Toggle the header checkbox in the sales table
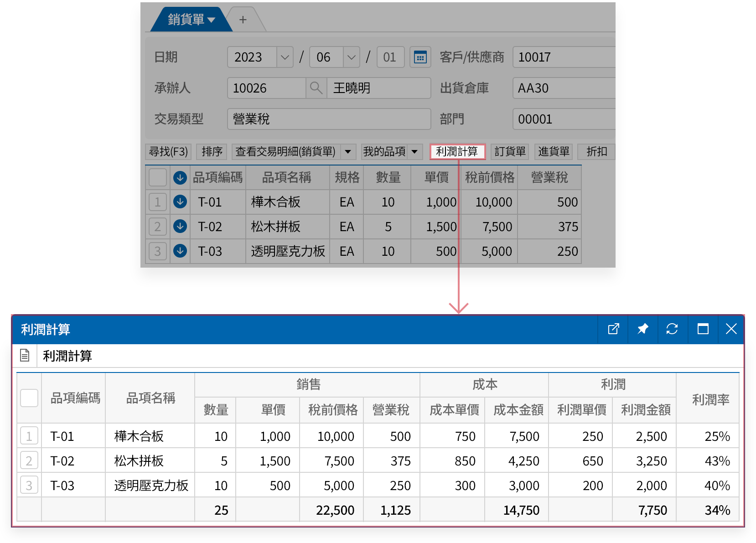The image size is (756, 543). click(x=157, y=177)
